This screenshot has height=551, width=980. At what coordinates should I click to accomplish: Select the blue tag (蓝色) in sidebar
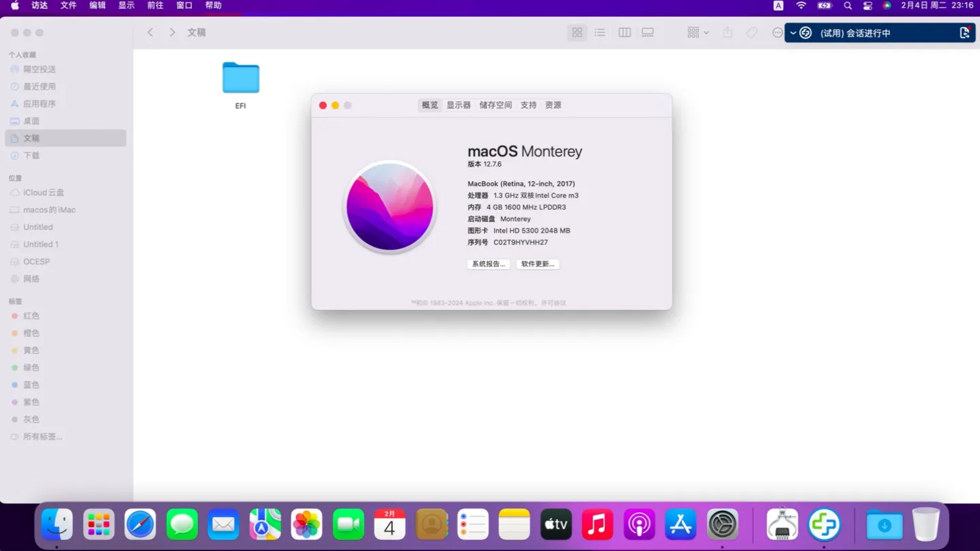click(31, 385)
